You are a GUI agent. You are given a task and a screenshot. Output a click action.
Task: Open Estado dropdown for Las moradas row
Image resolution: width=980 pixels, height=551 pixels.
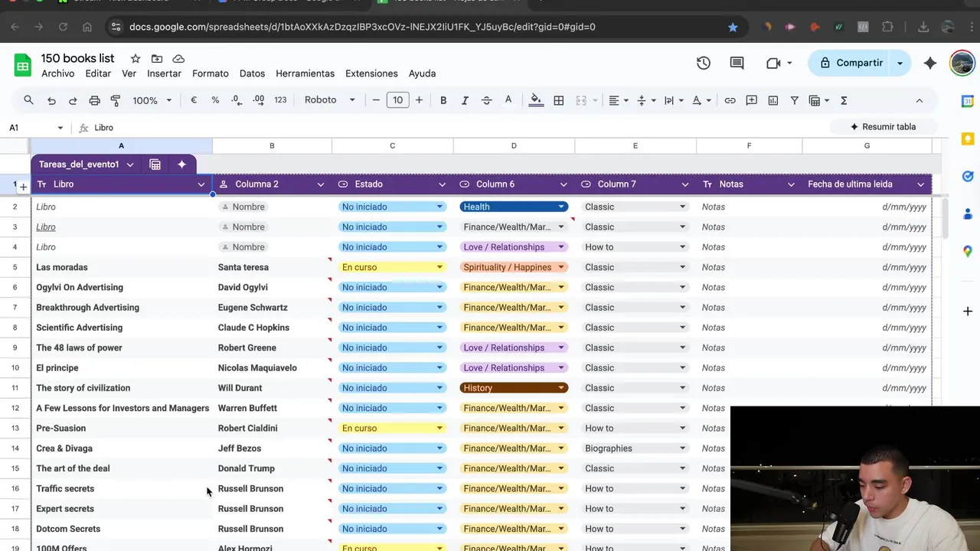[439, 267]
